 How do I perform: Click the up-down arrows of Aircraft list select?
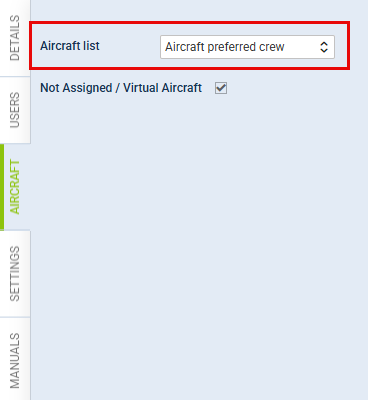pos(324,47)
